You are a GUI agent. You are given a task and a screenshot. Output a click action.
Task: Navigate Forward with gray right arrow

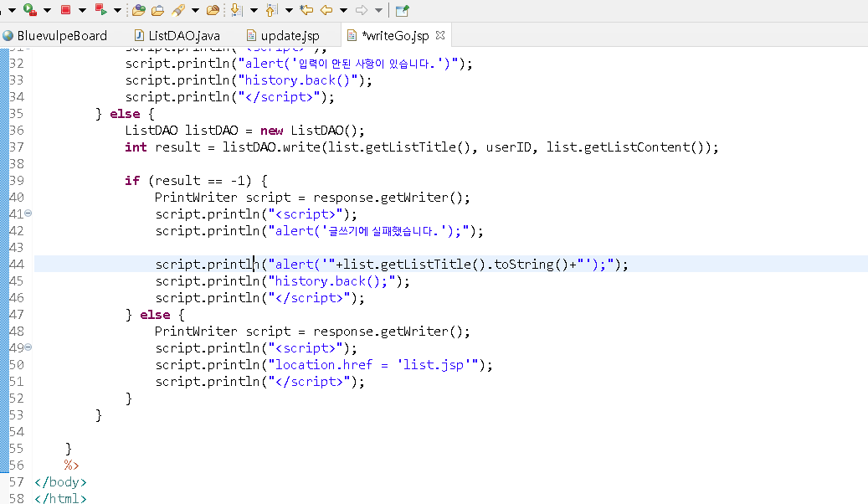362,10
